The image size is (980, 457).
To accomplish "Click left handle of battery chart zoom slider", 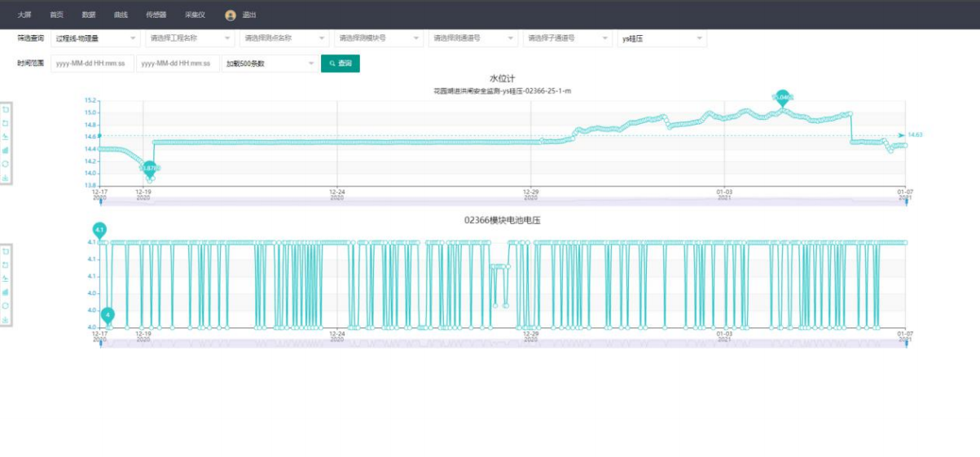I will click(x=100, y=343).
